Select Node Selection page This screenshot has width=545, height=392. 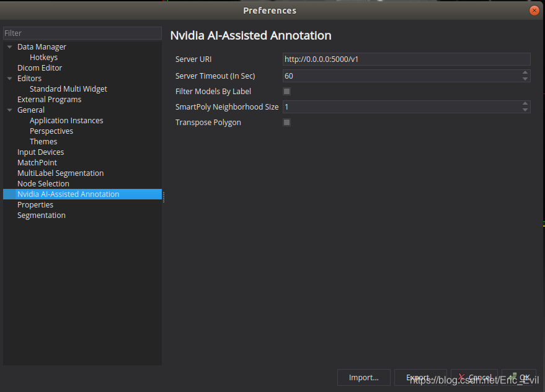point(43,183)
